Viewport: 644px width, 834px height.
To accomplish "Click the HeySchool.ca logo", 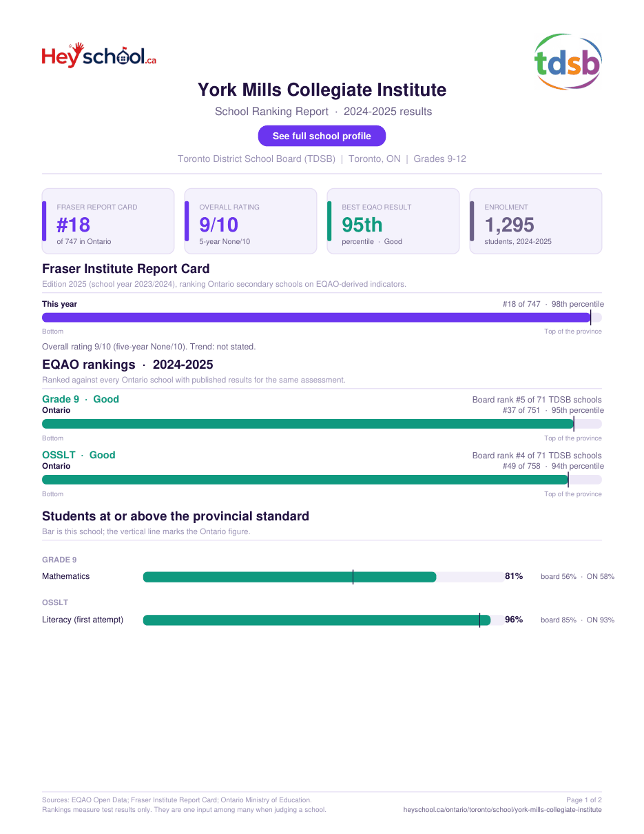I will click(99, 56).
